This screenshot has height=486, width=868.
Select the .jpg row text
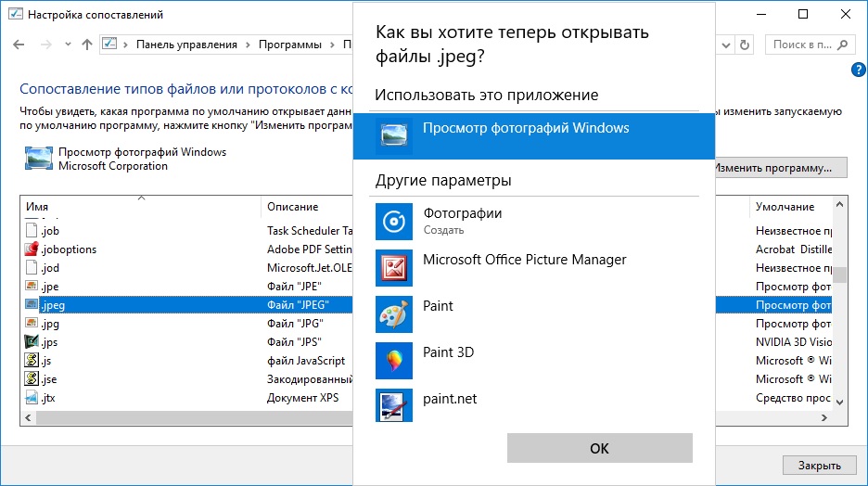(x=50, y=324)
